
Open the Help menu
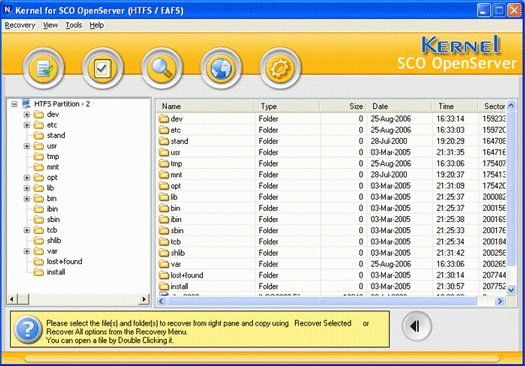pyautogui.click(x=96, y=25)
